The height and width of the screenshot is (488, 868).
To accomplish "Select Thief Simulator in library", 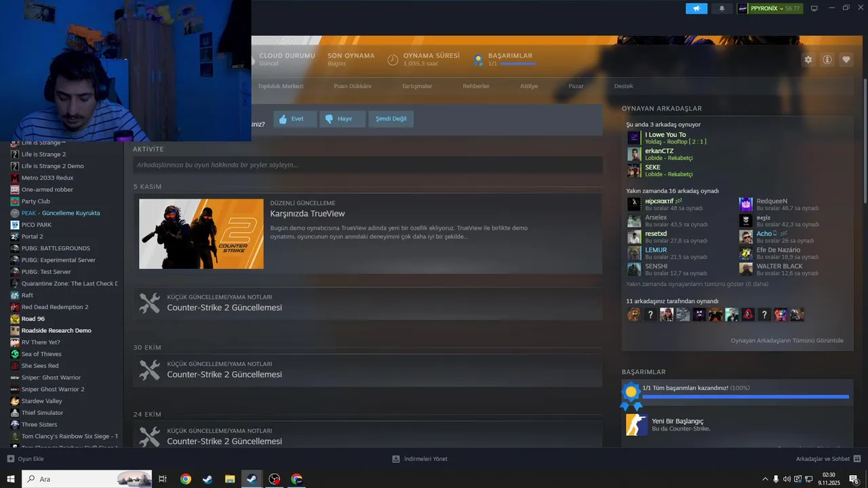I will [x=42, y=413].
